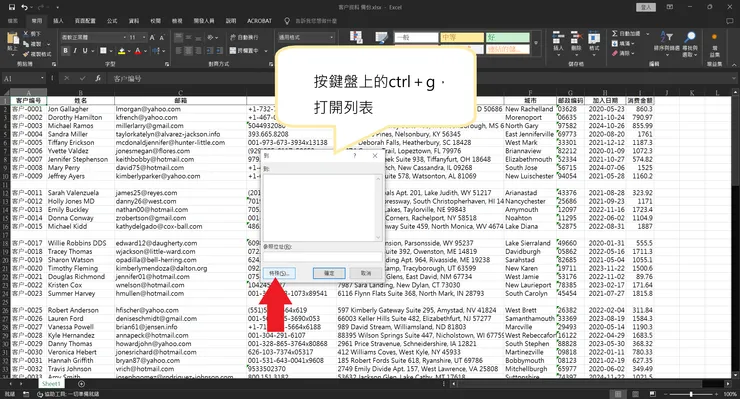Toggle Underline formatting
Viewport: 740px width, 399px height.
point(85,51)
